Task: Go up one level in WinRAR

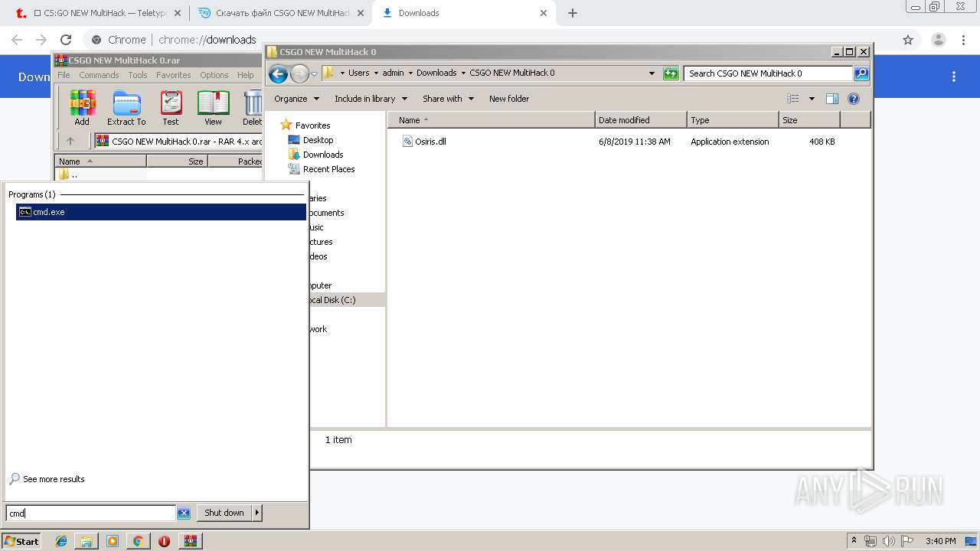Action: point(70,141)
